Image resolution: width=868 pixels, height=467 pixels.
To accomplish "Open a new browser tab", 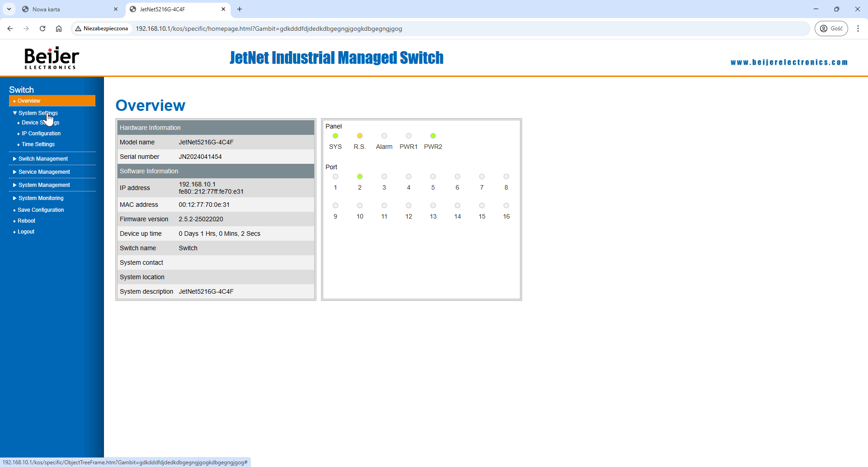I will pos(240,9).
